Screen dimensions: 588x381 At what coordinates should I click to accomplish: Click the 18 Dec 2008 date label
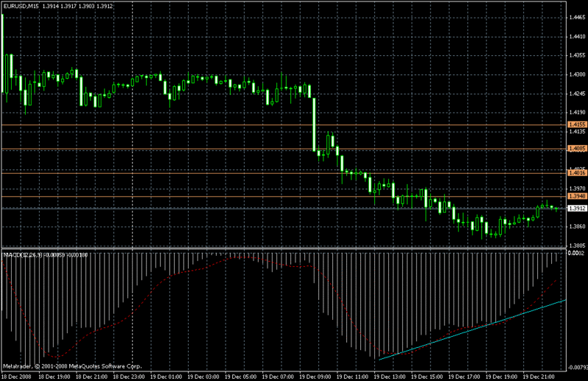17,376
